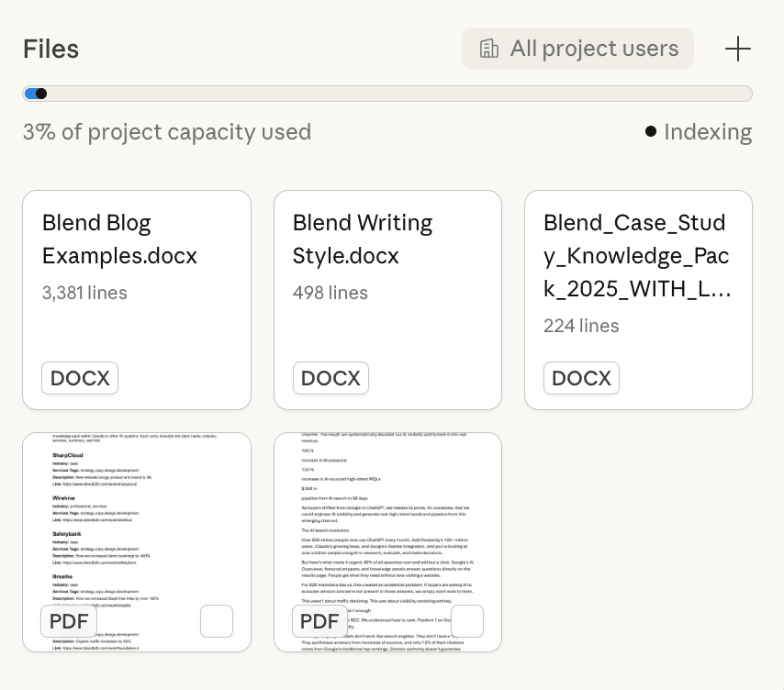Click PDF badge on the SharpCloud document

(69, 621)
